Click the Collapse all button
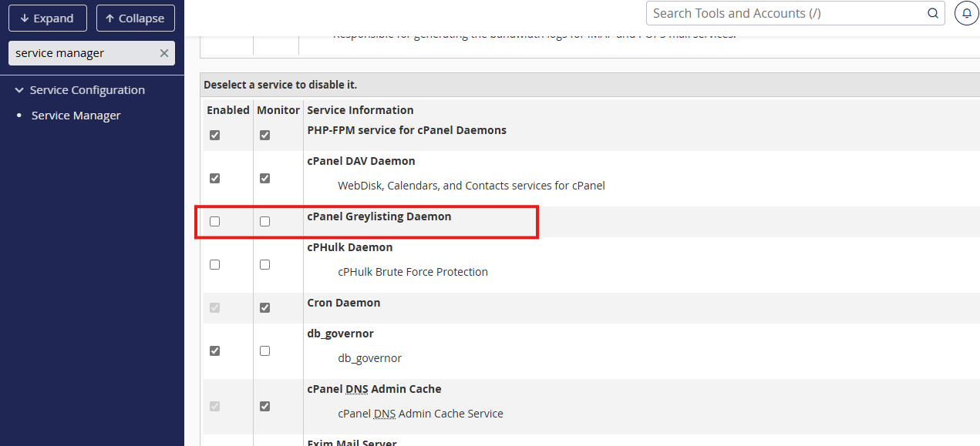 (135, 18)
